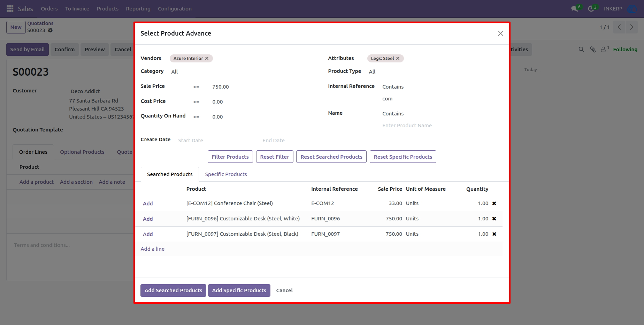644x325 pixels.
Task: Switch to Searched Products tab
Action: pyautogui.click(x=170, y=174)
